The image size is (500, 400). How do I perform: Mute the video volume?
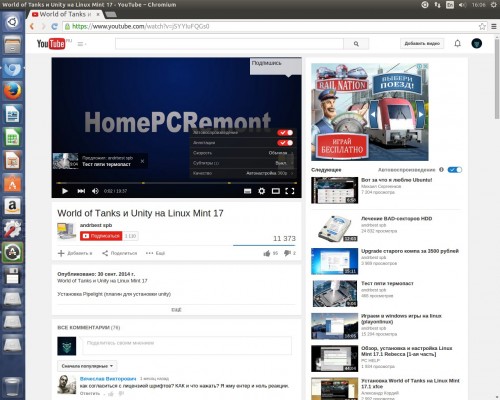95,191
